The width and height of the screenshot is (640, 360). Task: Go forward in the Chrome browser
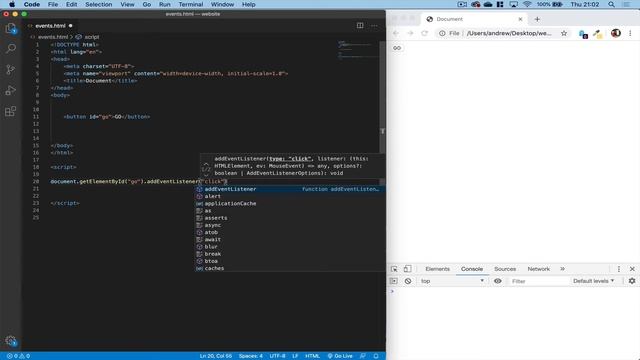(410, 33)
